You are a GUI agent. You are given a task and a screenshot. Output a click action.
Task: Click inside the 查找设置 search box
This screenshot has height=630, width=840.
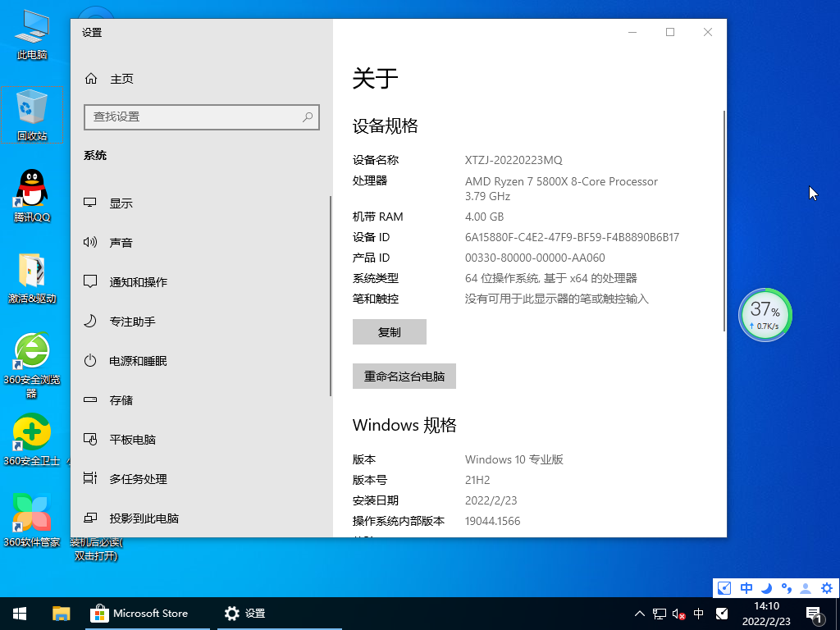pos(201,117)
